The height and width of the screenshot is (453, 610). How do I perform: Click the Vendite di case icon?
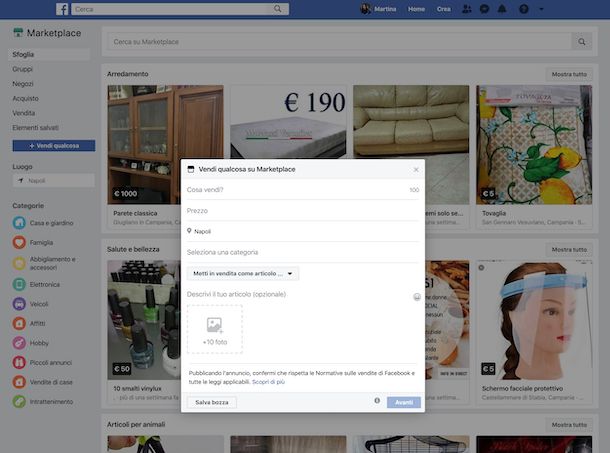click(x=19, y=382)
